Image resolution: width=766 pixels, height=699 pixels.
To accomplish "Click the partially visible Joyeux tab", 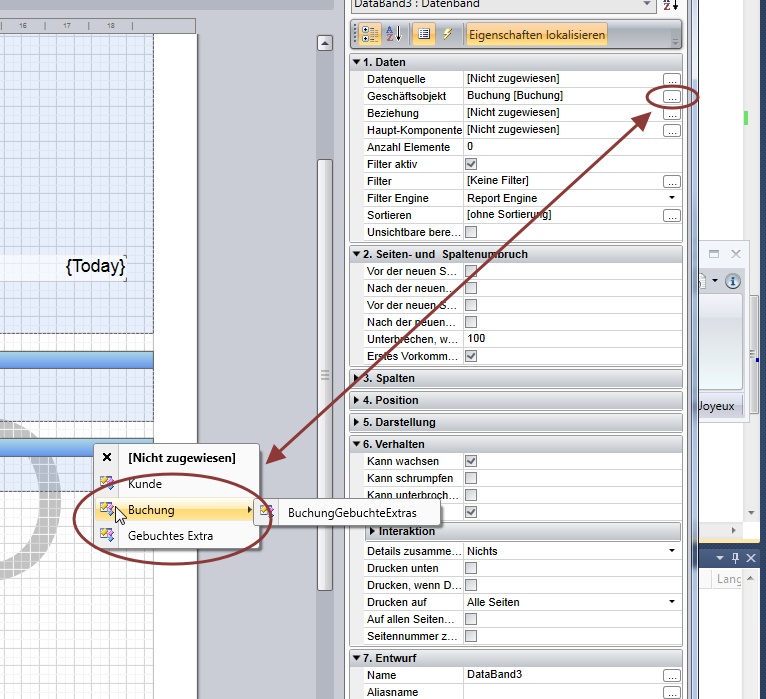I will [x=721, y=406].
